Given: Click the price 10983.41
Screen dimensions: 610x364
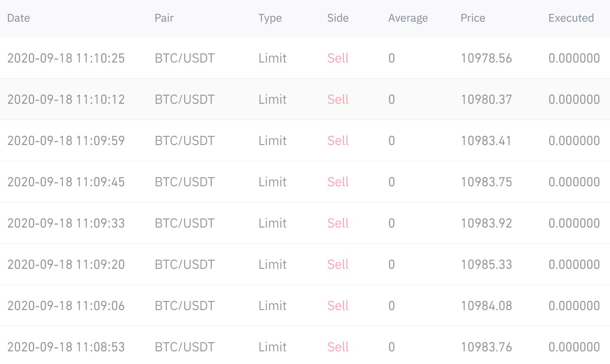Looking at the screenshot, I should tap(486, 141).
